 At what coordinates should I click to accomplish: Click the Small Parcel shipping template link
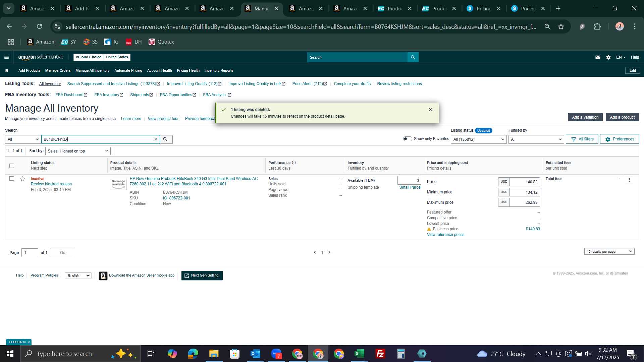tap(410, 187)
